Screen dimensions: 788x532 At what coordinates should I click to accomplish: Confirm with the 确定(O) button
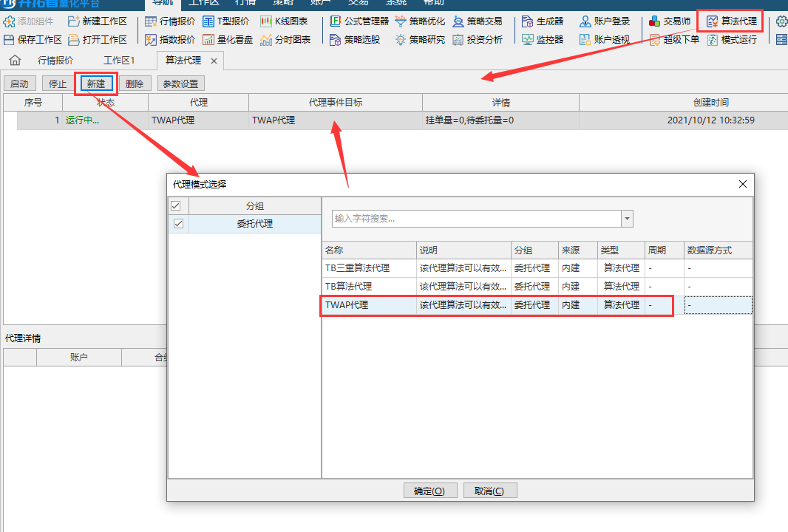point(429,491)
